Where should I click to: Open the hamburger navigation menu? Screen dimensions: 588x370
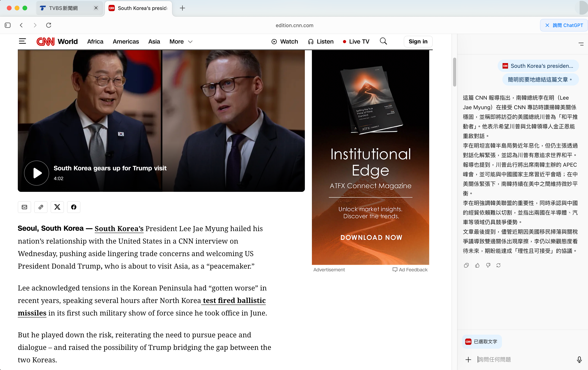[x=22, y=41]
